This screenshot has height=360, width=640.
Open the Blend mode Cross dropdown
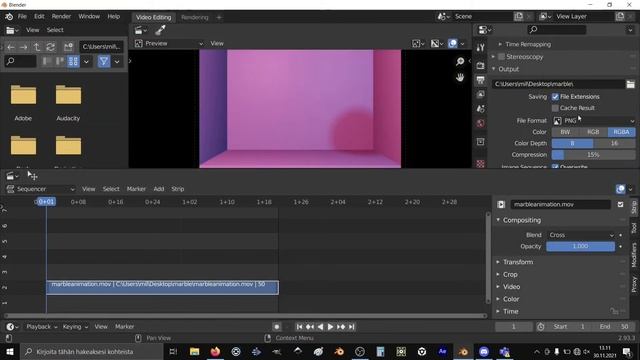(581, 235)
